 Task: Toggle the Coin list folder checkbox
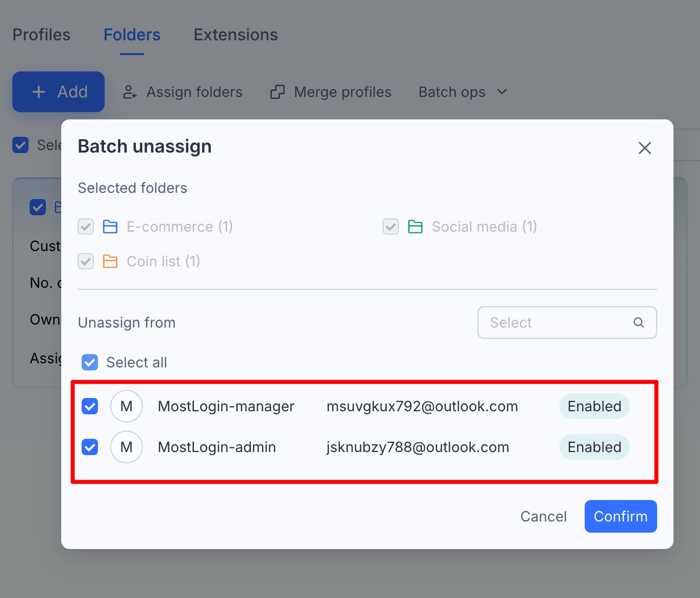coord(86,261)
